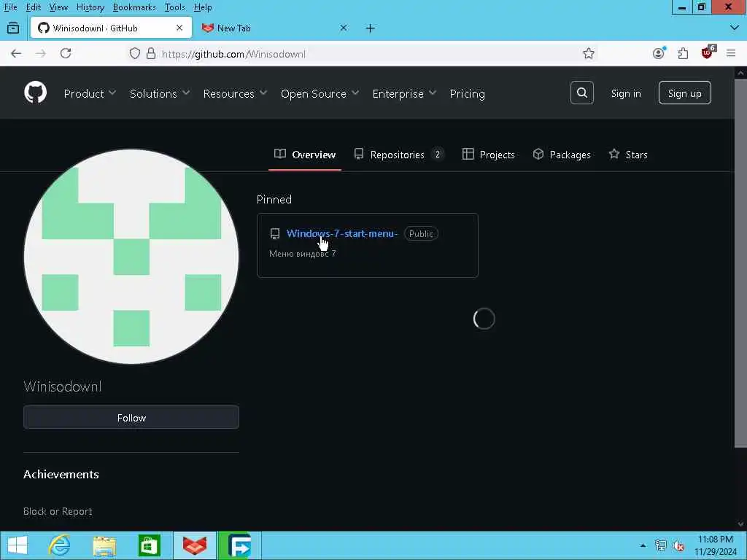Open the Firefox hamburger application menu
Image resolution: width=747 pixels, height=560 pixels.
click(731, 53)
